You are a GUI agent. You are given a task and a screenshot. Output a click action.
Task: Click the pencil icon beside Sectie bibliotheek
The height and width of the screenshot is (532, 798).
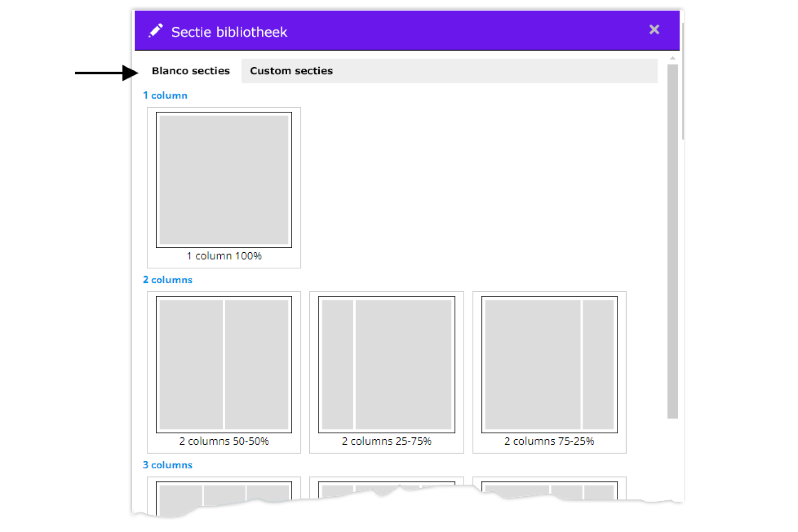[156, 30]
